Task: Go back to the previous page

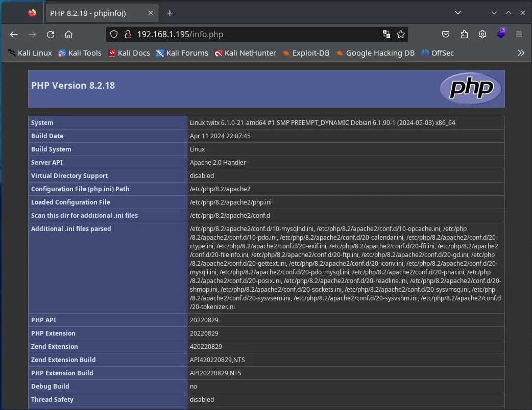Action: [14, 35]
